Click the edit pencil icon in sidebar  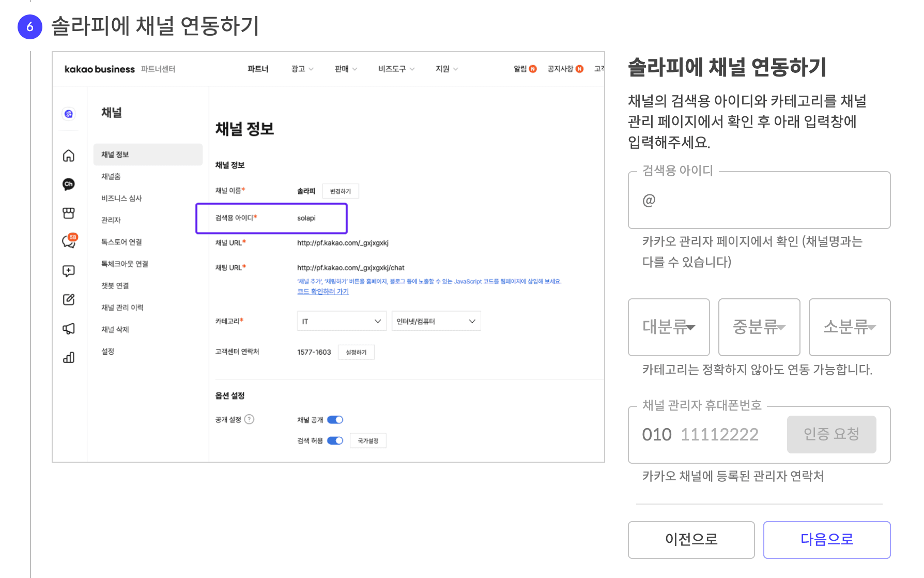pyautogui.click(x=69, y=299)
